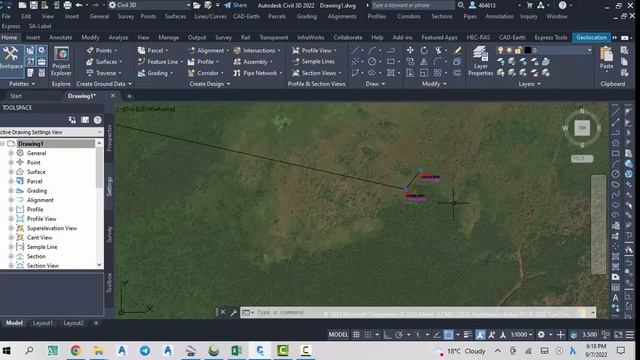
Task: Click the Intersections button
Action: [257, 50]
